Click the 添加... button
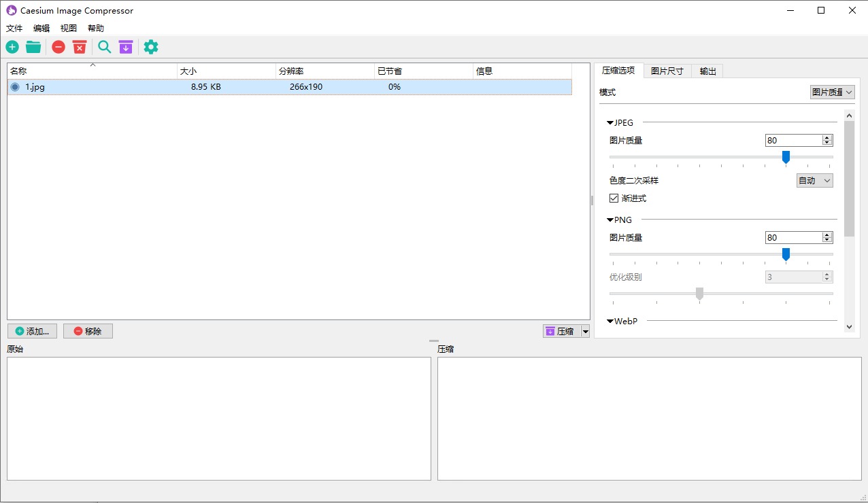Viewport: 868px width, 503px height. 32,331
